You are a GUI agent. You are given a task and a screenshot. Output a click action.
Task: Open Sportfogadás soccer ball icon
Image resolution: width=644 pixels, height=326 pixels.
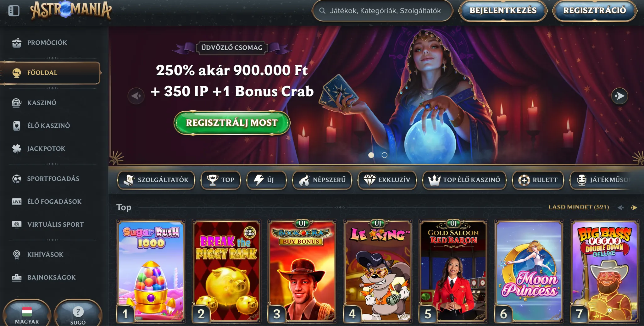pyautogui.click(x=17, y=179)
